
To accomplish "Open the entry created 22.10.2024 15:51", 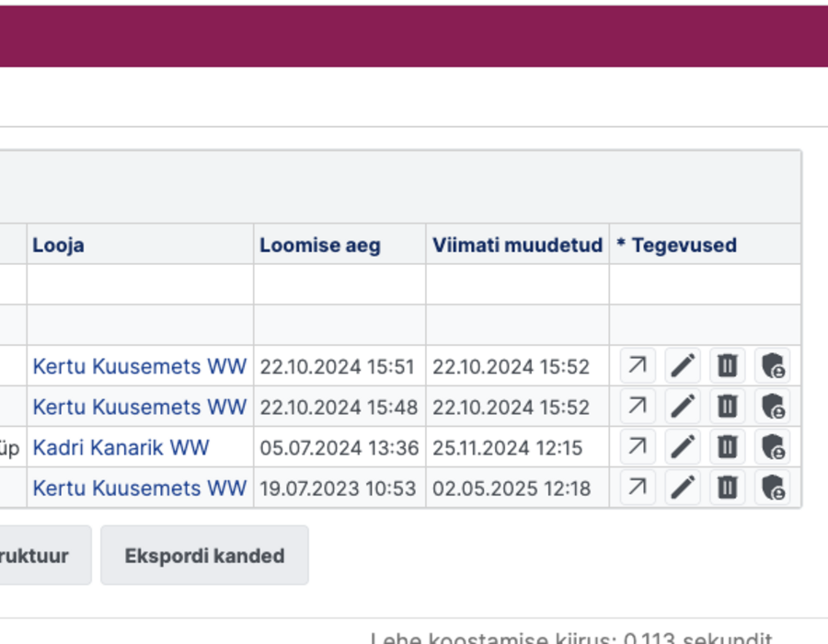I will click(638, 365).
